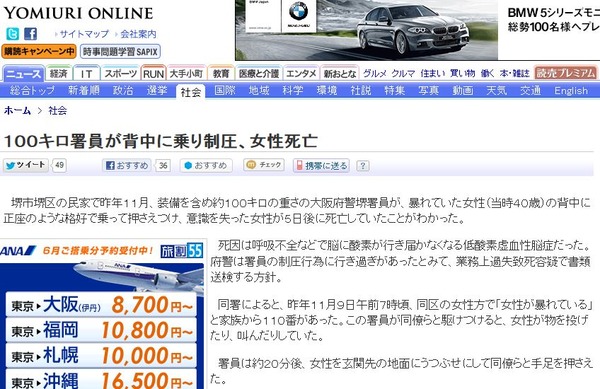Click the ANA logo in the ad

click(18, 251)
